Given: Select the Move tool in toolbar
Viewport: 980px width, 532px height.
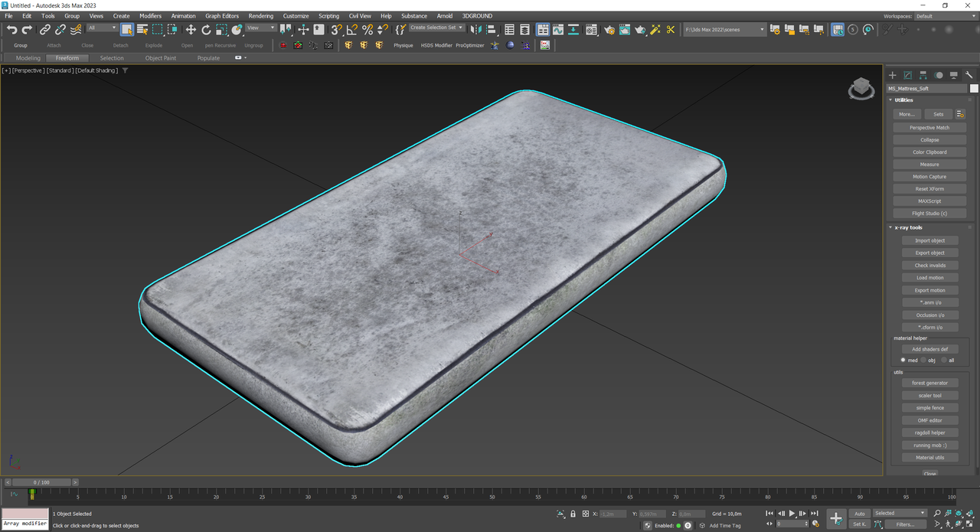Looking at the screenshot, I should coord(191,29).
